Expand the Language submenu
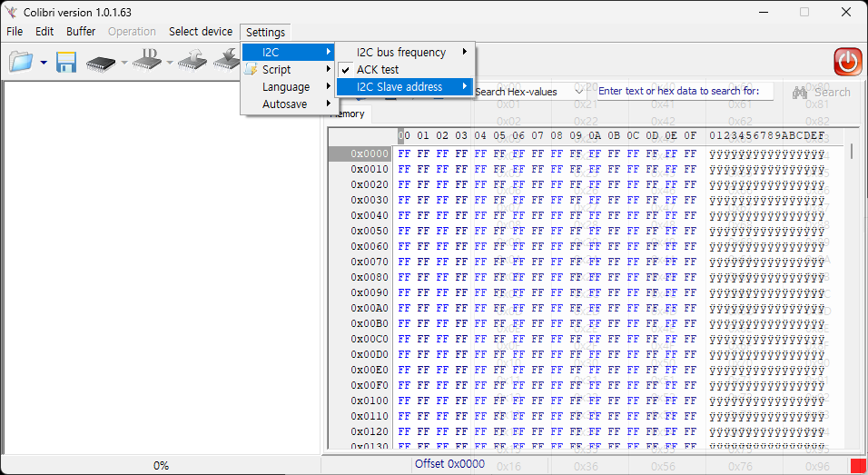 pyautogui.click(x=288, y=87)
